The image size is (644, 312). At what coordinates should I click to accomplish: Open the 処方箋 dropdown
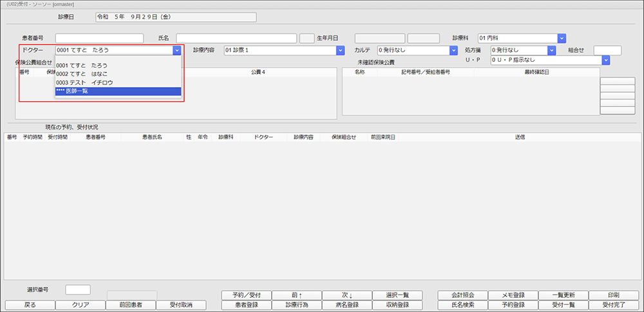551,50
